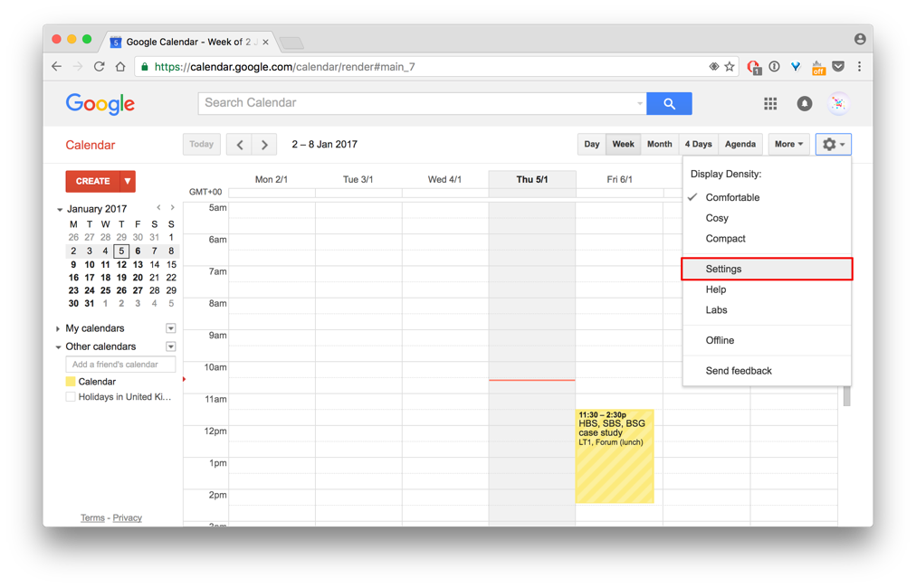
Task: Click the Wed 4/1 day header
Action: (444, 179)
